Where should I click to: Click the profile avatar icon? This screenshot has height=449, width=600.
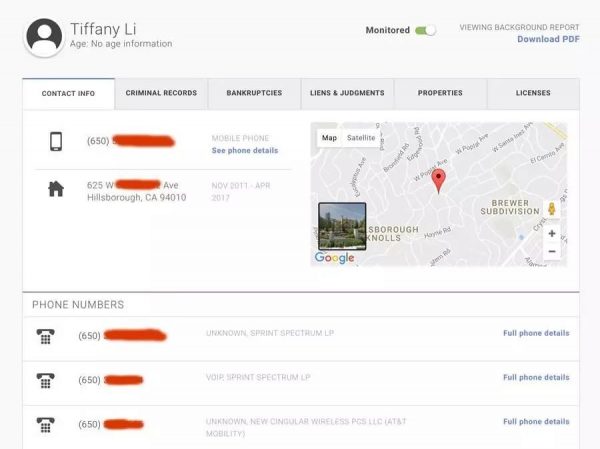pos(44,37)
